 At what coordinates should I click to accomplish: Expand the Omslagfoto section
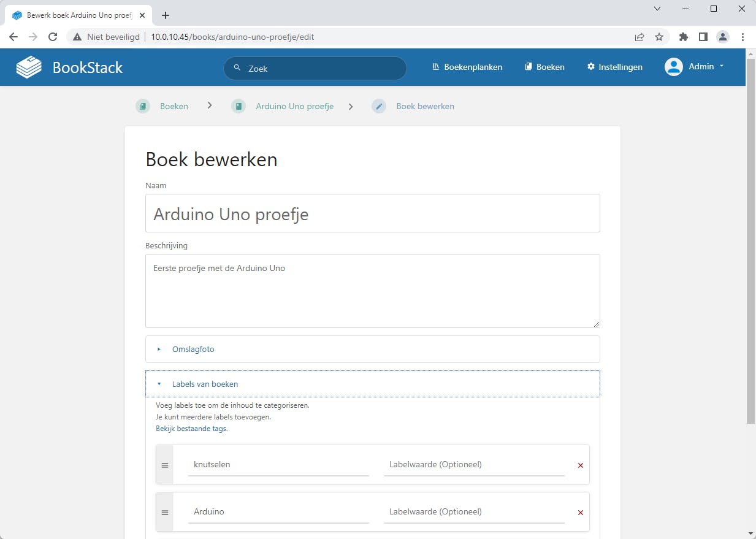click(x=193, y=349)
